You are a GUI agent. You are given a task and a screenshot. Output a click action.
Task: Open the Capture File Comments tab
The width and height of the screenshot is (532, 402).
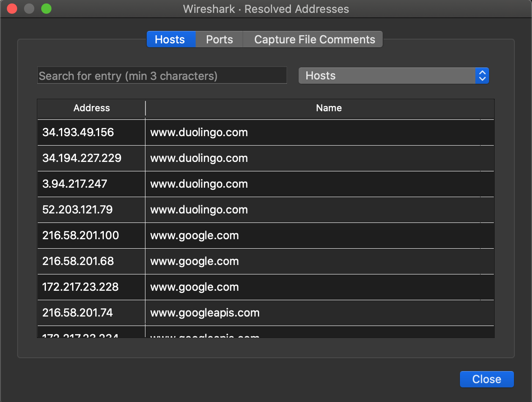pyautogui.click(x=314, y=39)
